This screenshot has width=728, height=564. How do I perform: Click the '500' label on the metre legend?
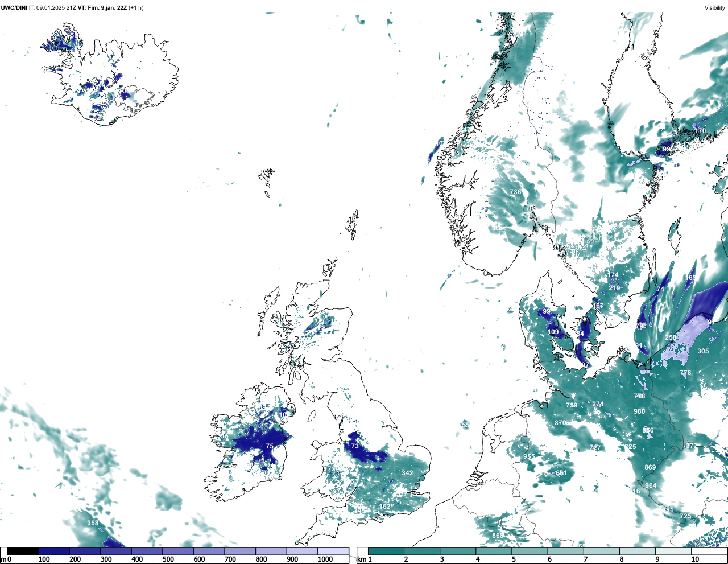pos(168,559)
